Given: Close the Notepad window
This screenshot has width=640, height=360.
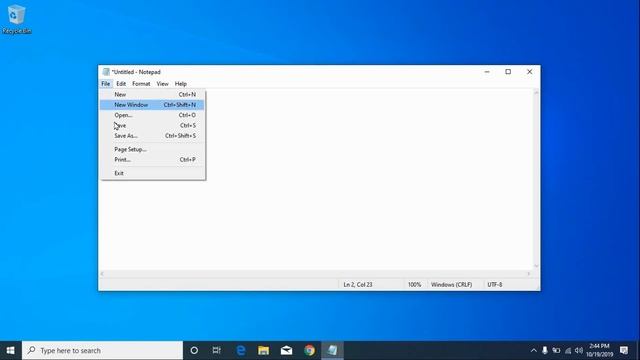Looking at the screenshot, I should [x=530, y=72].
